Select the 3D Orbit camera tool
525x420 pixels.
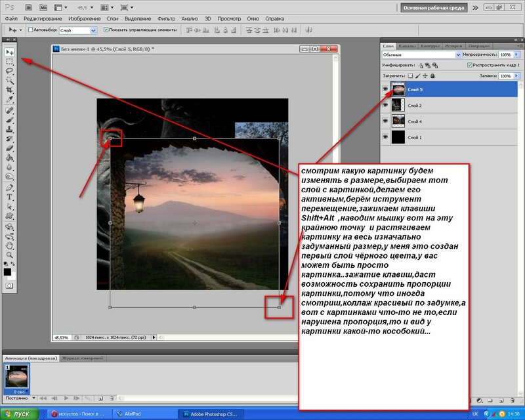point(9,236)
